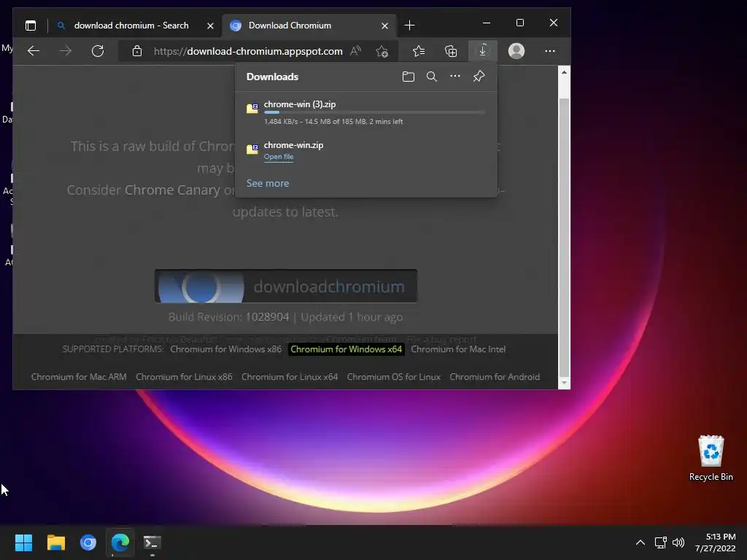
Task: Click See more downloads link
Action: [267, 183]
